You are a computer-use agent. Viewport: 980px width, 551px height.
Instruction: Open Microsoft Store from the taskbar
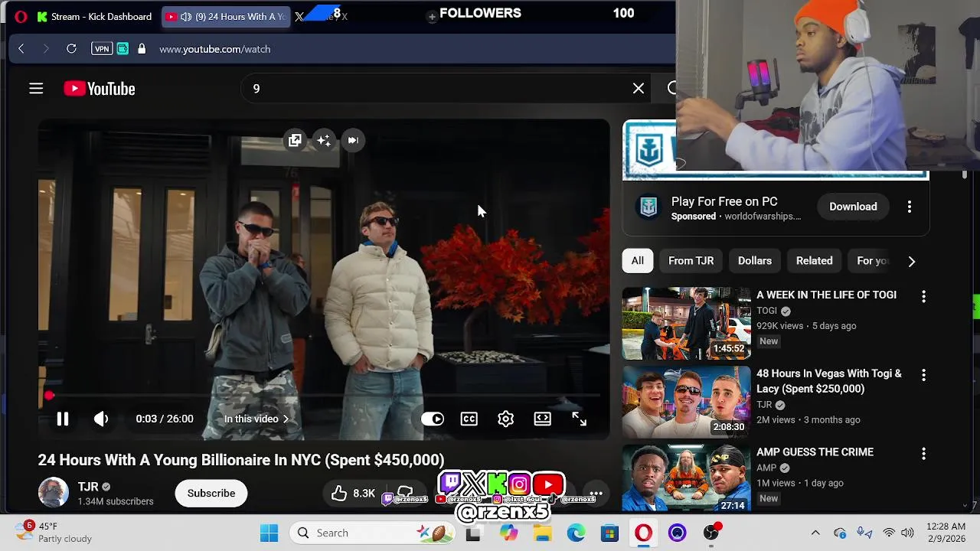609,533
